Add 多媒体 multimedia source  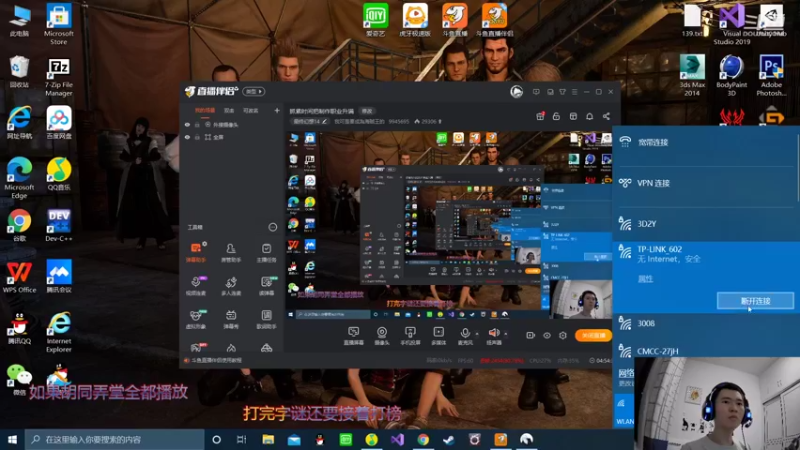pyautogui.click(x=438, y=336)
